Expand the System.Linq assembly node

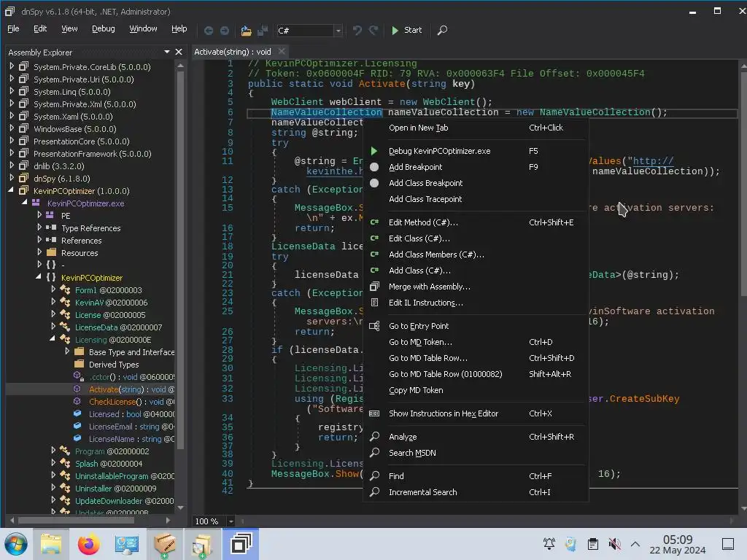[x=12, y=91]
